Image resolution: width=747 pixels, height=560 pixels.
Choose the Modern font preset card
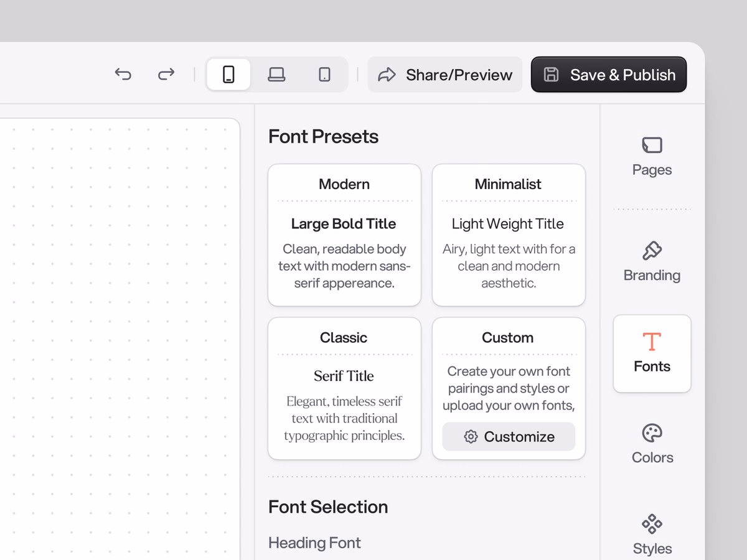[x=344, y=235]
